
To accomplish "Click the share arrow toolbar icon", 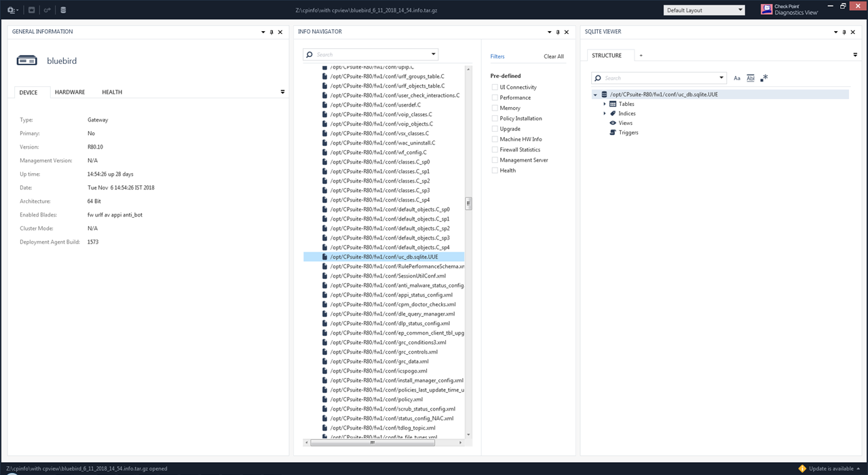I will coord(47,10).
